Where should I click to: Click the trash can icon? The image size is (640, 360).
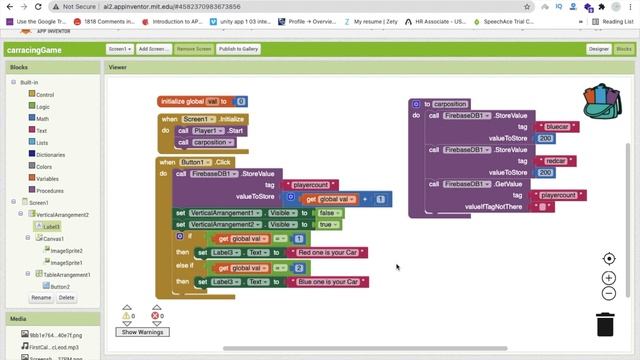click(x=605, y=324)
